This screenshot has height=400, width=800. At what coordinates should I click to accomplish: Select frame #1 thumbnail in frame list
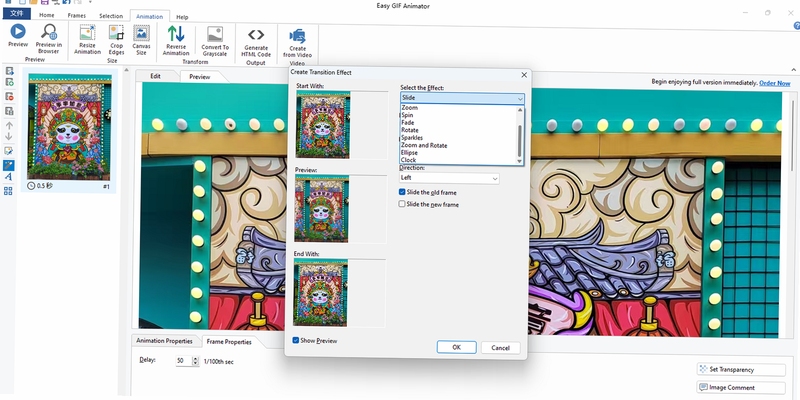point(70,131)
